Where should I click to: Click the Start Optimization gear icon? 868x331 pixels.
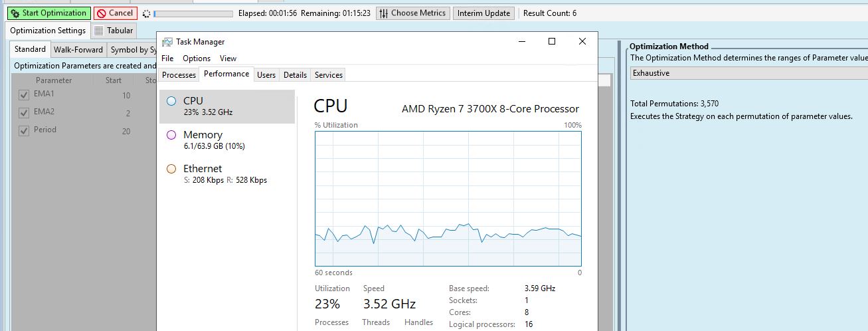click(15, 13)
